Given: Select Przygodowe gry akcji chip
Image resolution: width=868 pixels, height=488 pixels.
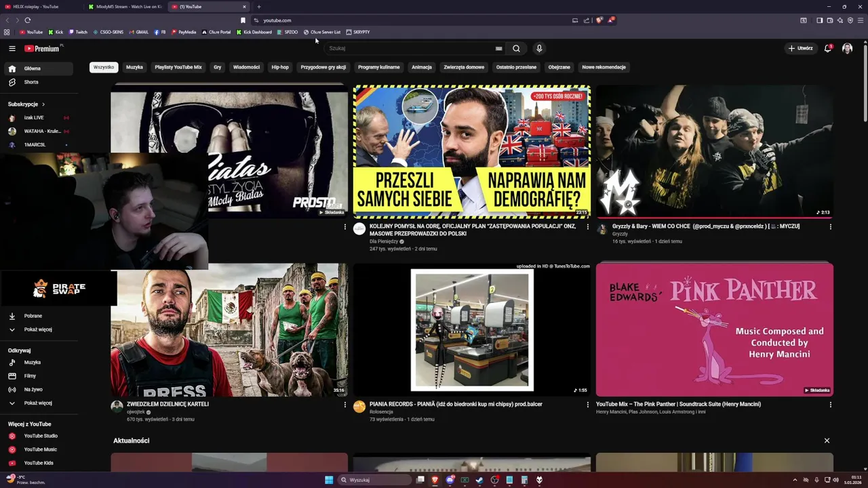Looking at the screenshot, I should pyautogui.click(x=323, y=67).
